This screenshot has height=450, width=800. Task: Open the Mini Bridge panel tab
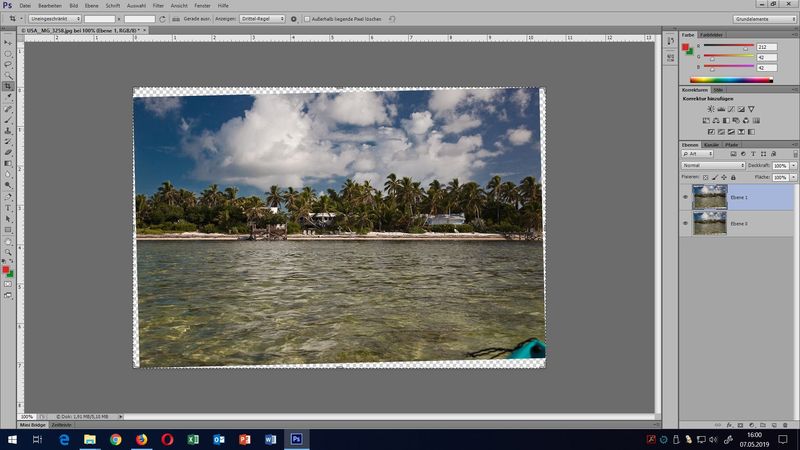32,425
